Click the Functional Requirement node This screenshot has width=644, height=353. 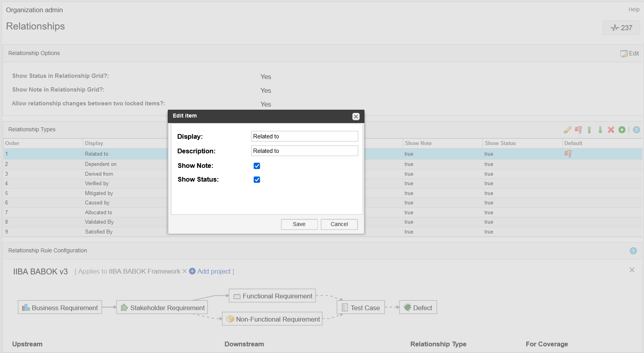click(272, 296)
